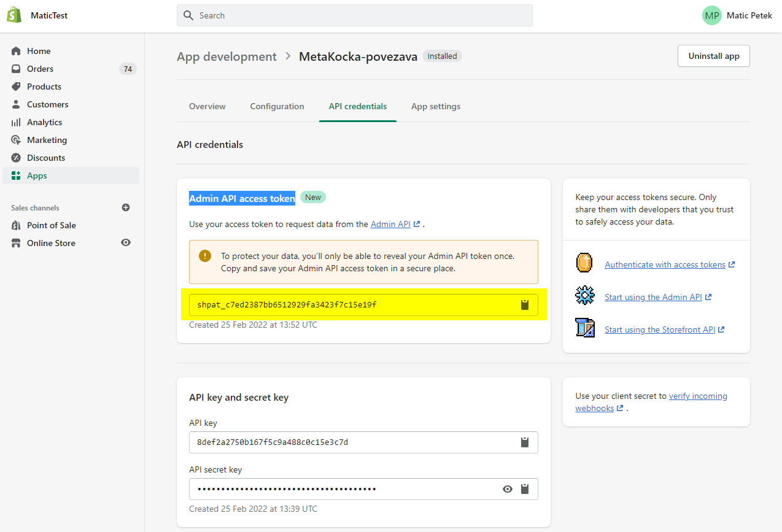Click the Products tag icon
Image resolution: width=782 pixels, height=532 pixels.
tap(16, 87)
